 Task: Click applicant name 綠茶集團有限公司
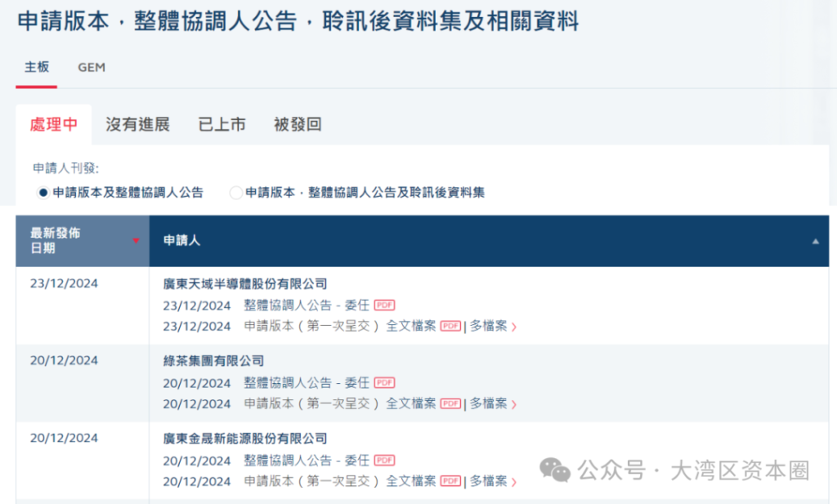(x=213, y=361)
